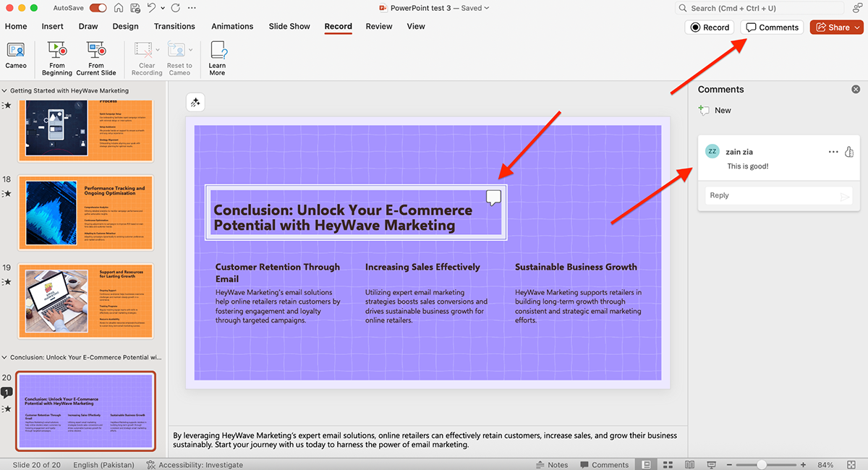Turn off the AutoSave toggle
868x470 pixels.
(98, 8)
